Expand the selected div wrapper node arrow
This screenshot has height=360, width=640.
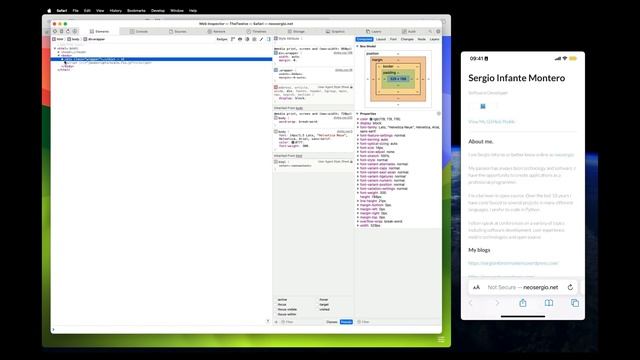(62, 59)
